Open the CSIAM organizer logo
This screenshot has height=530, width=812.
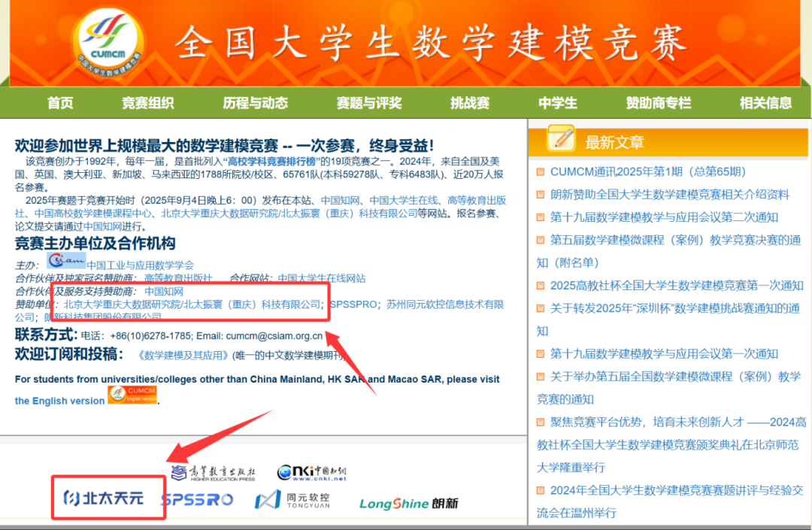[66, 260]
